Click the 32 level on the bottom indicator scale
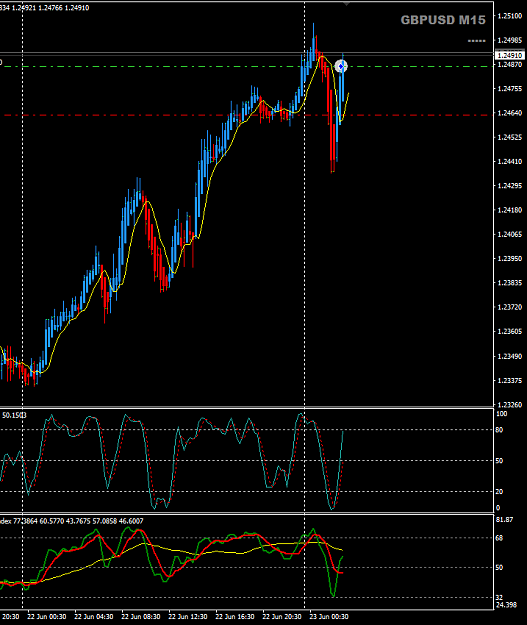The width and height of the screenshot is (527, 625). point(499,597)
